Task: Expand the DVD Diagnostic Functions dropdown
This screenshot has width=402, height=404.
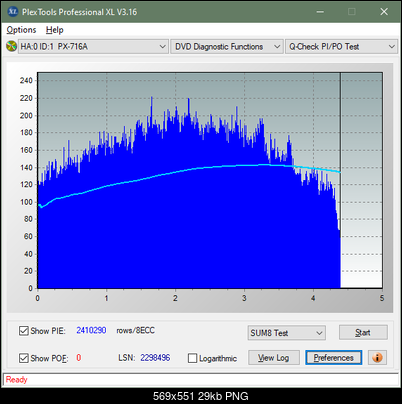Action: tap(227, 47)
